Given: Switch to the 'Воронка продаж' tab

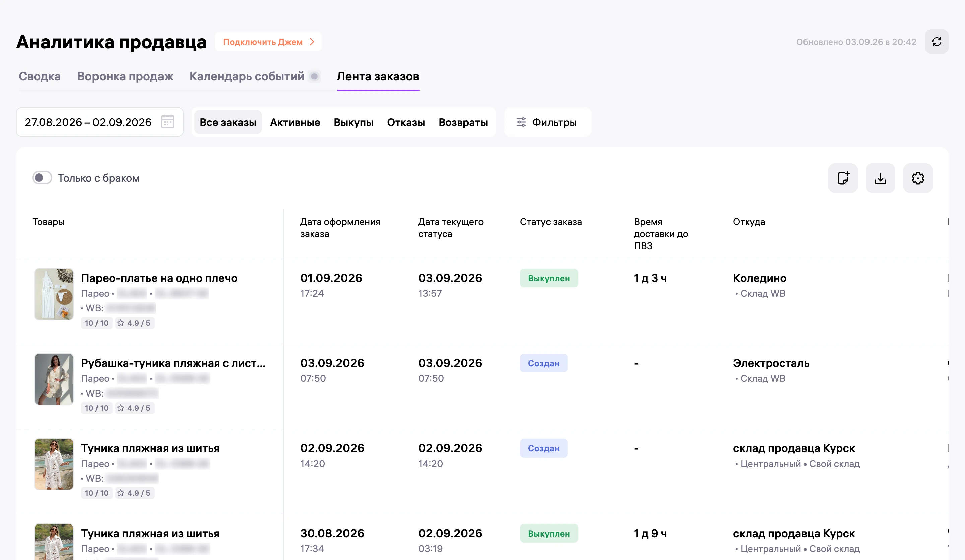Looking at the screenshot, I should [125, 76].
